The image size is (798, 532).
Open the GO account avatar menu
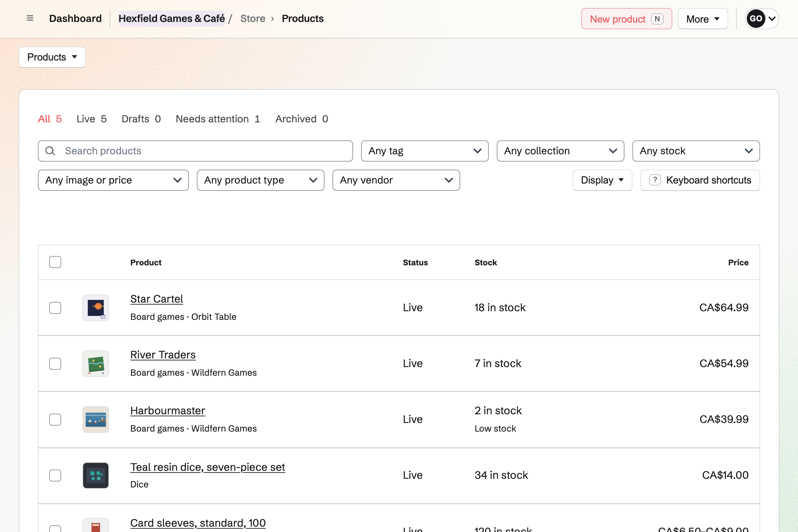(762, 19)
